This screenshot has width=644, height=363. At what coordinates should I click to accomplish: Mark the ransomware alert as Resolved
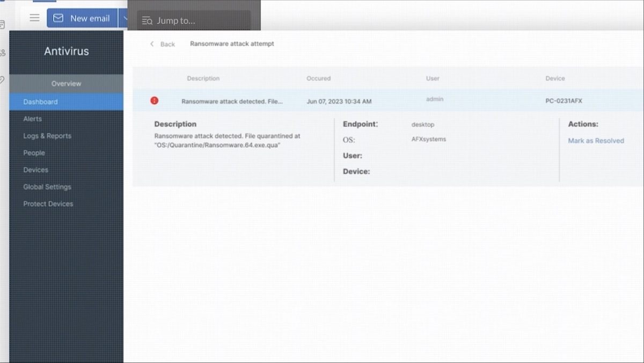pos(596,141)
